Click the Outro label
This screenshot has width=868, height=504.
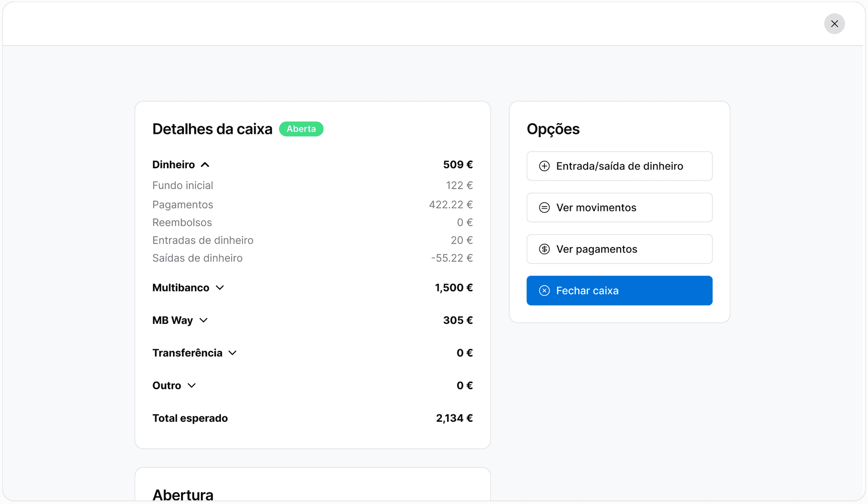(x=167, y=386)
